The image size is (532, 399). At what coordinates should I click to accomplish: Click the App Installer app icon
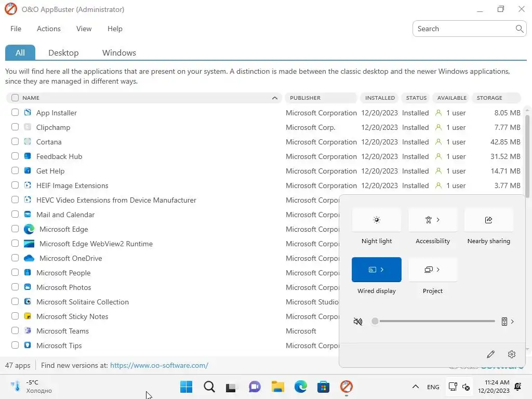point(28,112)
